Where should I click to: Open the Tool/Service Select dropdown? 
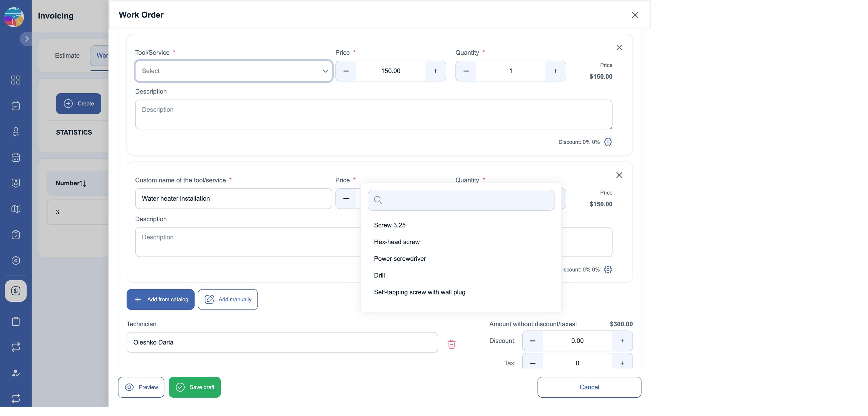pos(234,71)
